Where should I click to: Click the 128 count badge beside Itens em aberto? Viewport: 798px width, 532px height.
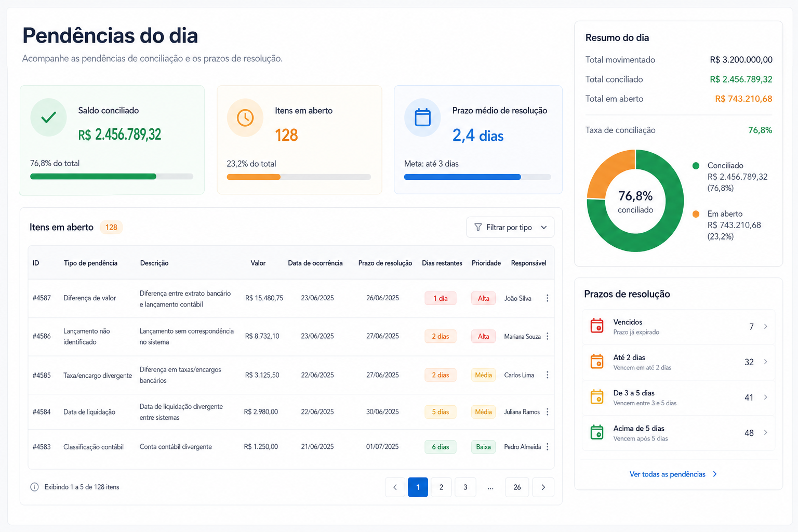tap(111, 227)
